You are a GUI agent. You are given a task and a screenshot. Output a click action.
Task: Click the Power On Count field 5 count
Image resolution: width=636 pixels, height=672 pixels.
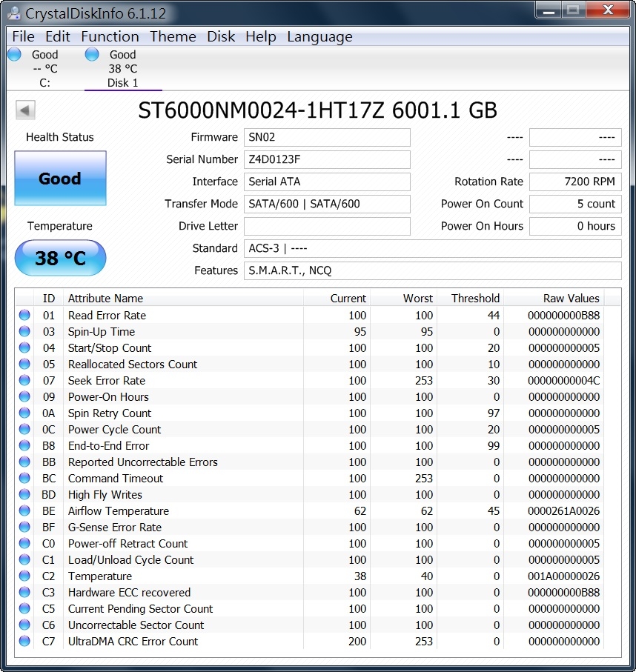(575, 204)
